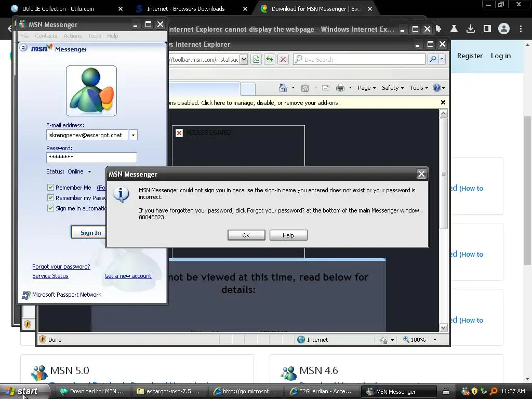Toggle the Remember my Password checkbox
The image size is (532, 399).
coord(50,198)
